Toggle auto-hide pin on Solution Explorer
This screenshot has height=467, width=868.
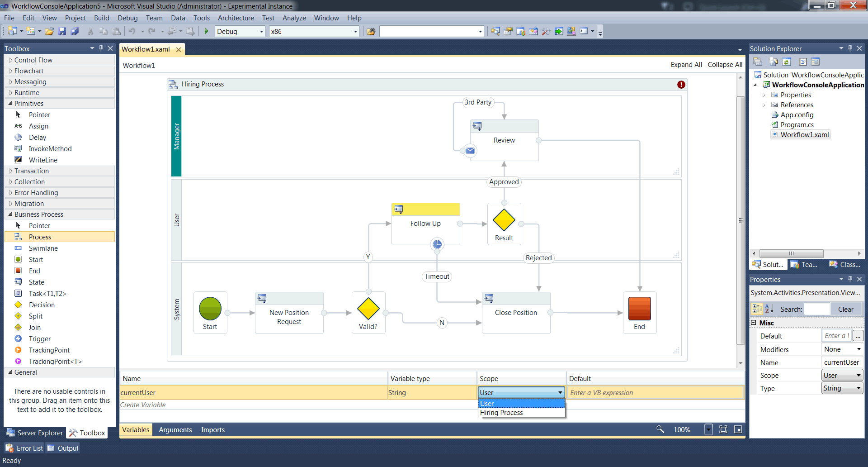tap(850, 48)
